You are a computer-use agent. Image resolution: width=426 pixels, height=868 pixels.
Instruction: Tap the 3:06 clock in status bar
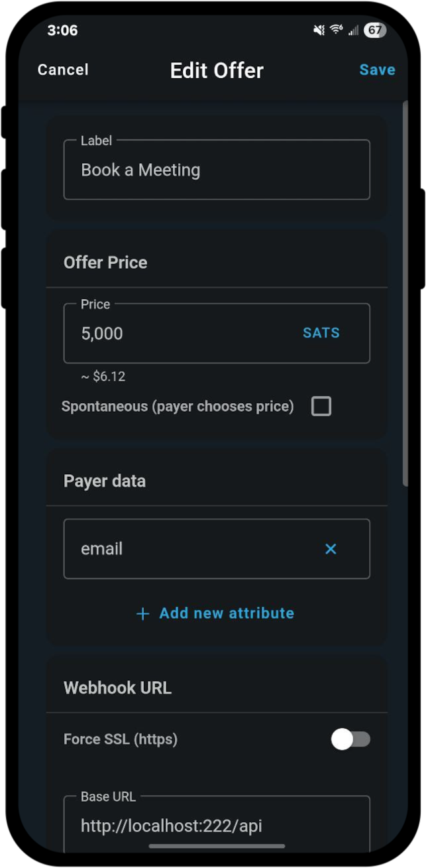62,31
